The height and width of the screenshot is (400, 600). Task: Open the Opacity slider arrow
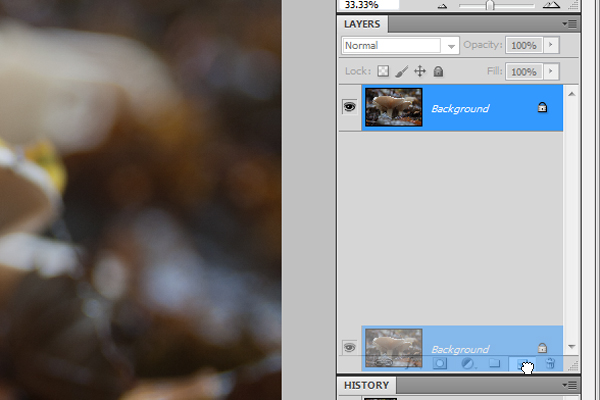pos(551,45)
